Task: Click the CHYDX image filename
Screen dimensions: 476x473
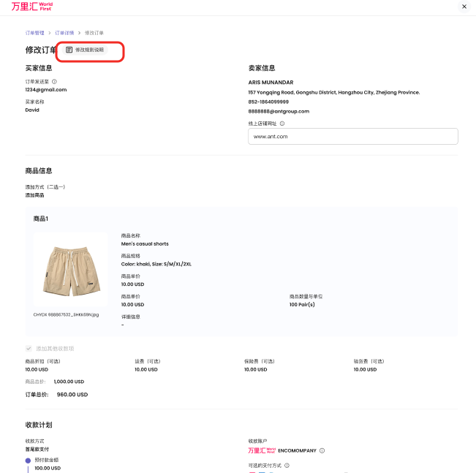Action: click(66, 314)
